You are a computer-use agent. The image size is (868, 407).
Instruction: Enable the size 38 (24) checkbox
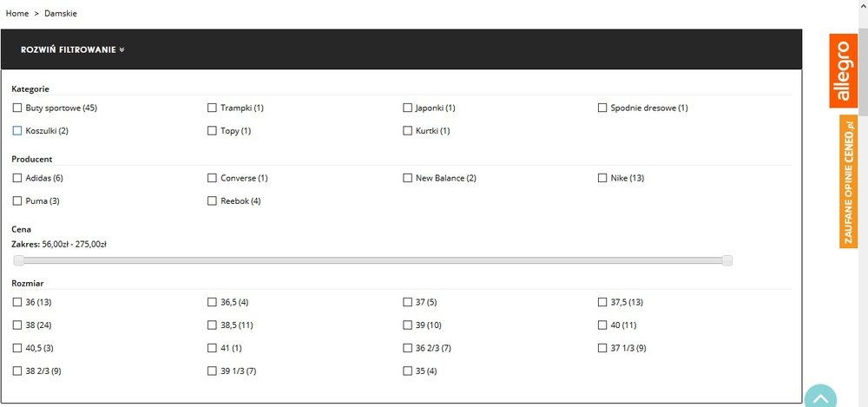pos(17,325)
